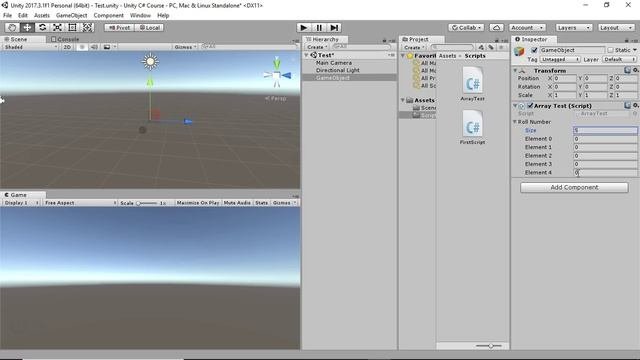The height and width of the screenshot is (360, 640).
Task: Open the Account dropdown
Action: [x=527, y=27]
